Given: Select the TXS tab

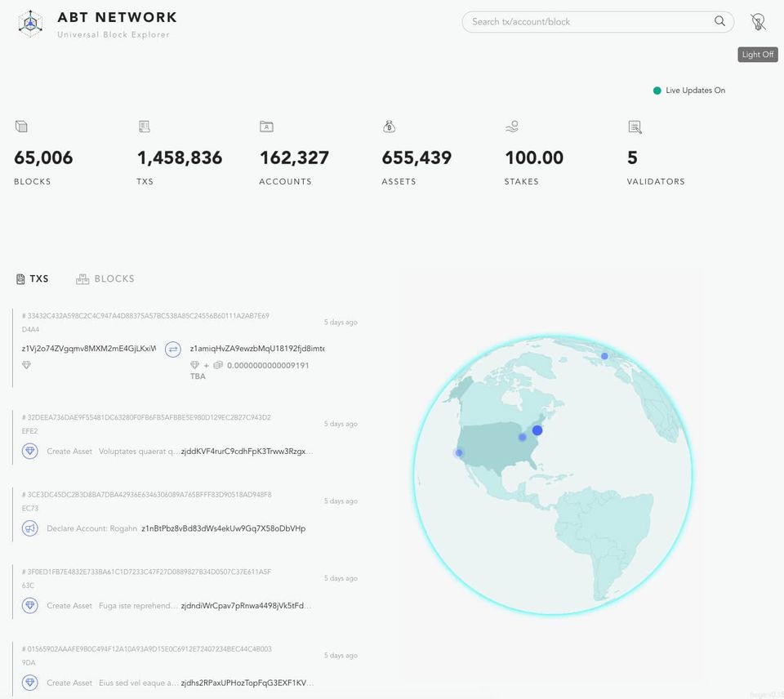Looking at the screenshot, I should (x=33, y=279).
